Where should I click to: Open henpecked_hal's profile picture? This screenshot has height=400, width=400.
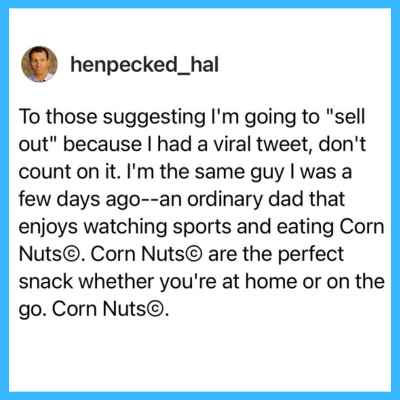[x=40, y=64]
